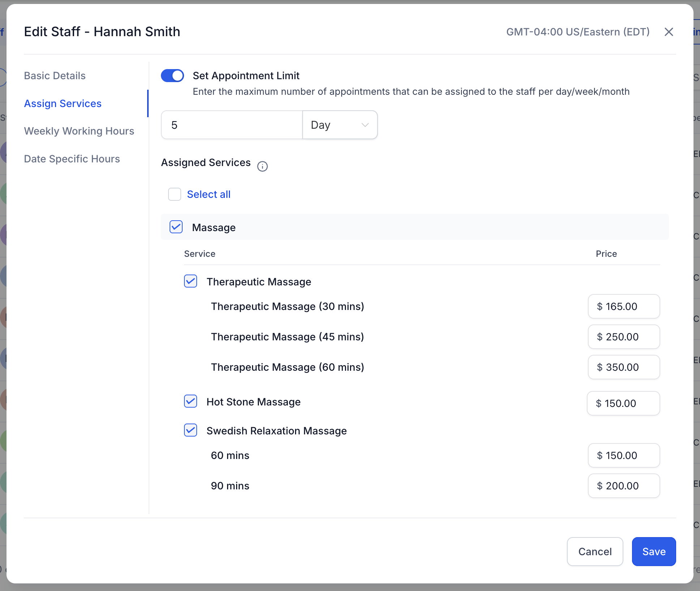Image resolution: width=700 pixels, height=591 pixels.
Task: Open the Day period dropdown
Action: [x=340, y=125]
